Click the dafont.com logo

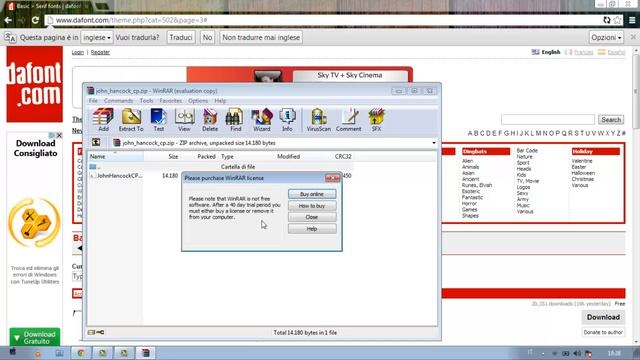click(x=35, y=84)
